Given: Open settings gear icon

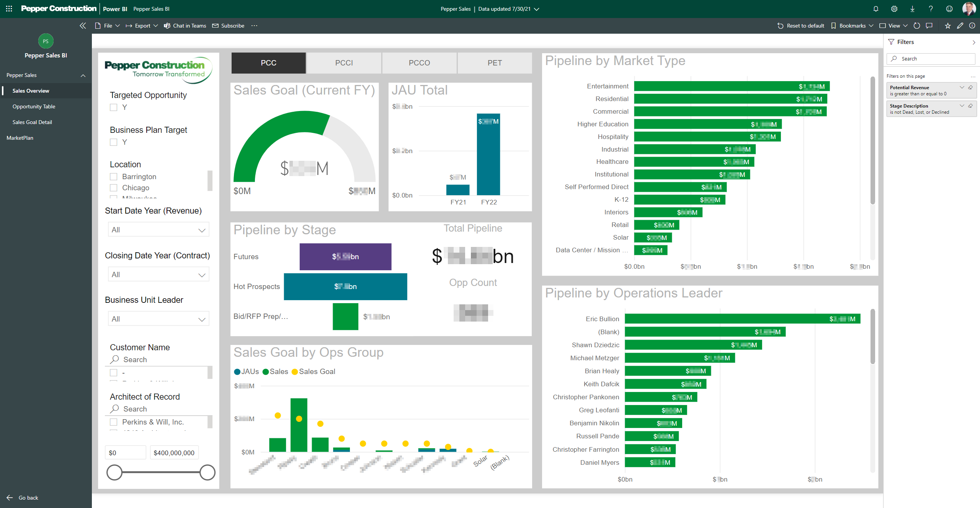Looking at the screenshot, I should click(x=894, y=9).
